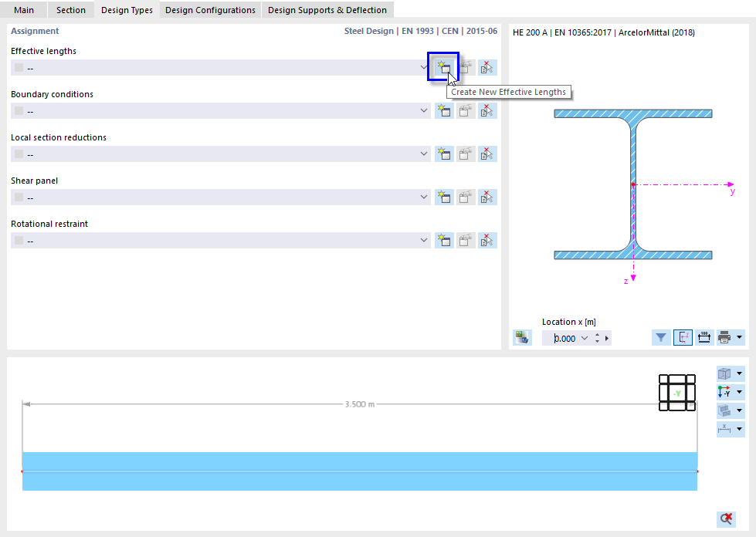Expand Shear panel dropdown list
The width and height of the screenshot is (756, 537).
tap(424, 198)
